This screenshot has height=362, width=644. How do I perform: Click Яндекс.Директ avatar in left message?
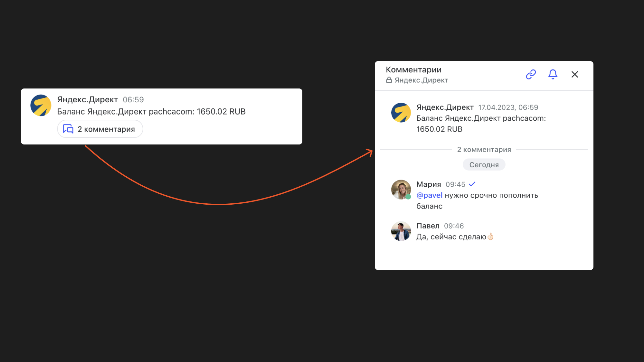(41, 105)
